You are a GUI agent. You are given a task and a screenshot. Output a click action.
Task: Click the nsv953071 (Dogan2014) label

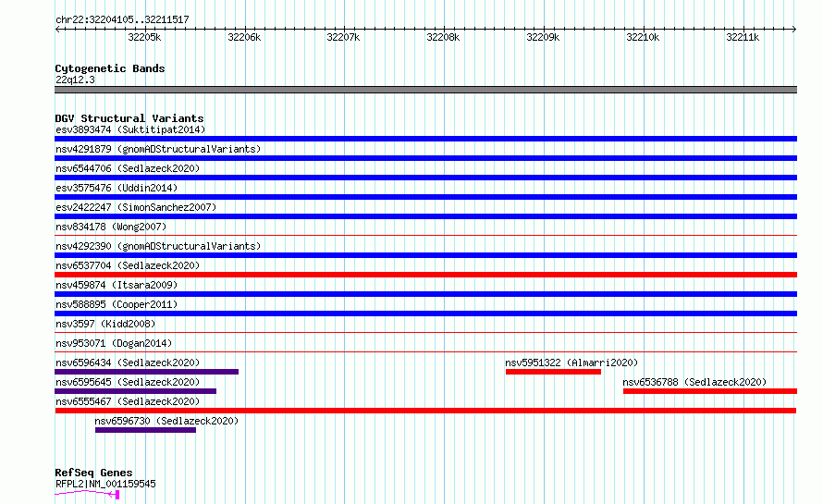tap(114, 343)
